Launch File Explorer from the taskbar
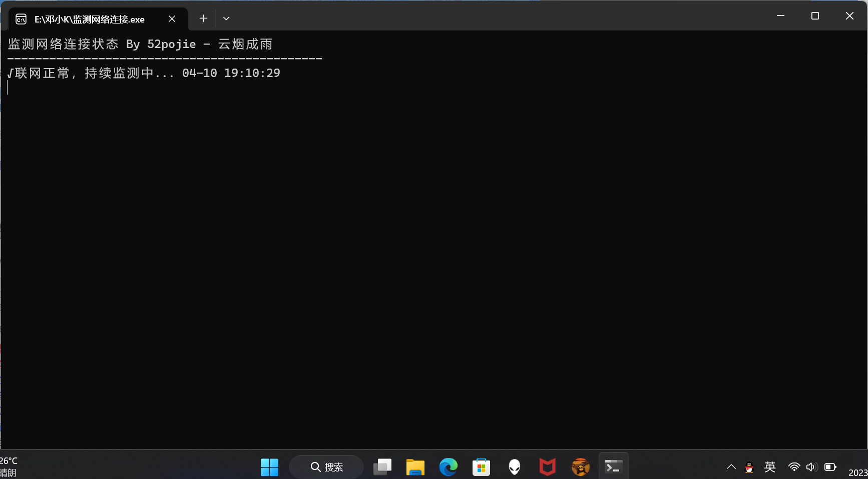The width and height of the screenshot is (868, 479). (x=415, y=467)
